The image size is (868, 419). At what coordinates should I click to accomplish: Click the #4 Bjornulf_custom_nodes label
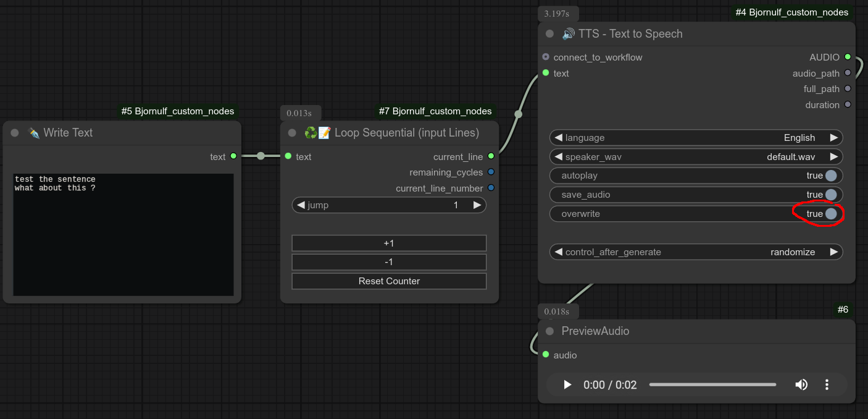[791, 12]
